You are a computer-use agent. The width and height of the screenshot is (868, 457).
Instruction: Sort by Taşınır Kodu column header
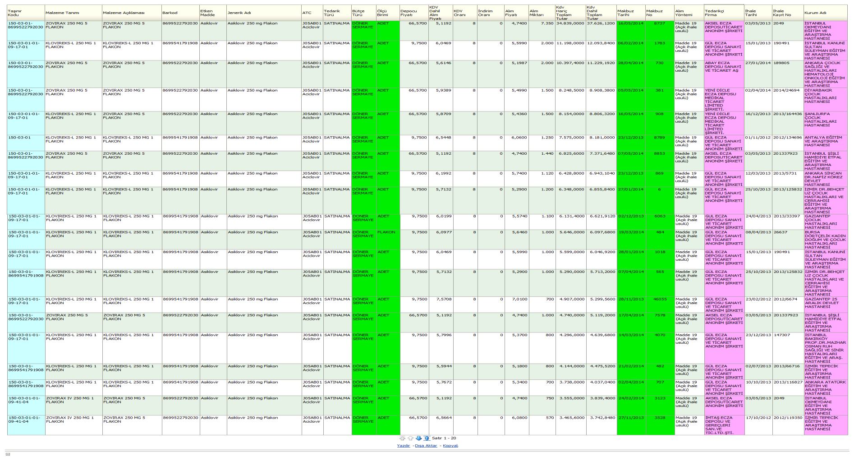point(26,13)
